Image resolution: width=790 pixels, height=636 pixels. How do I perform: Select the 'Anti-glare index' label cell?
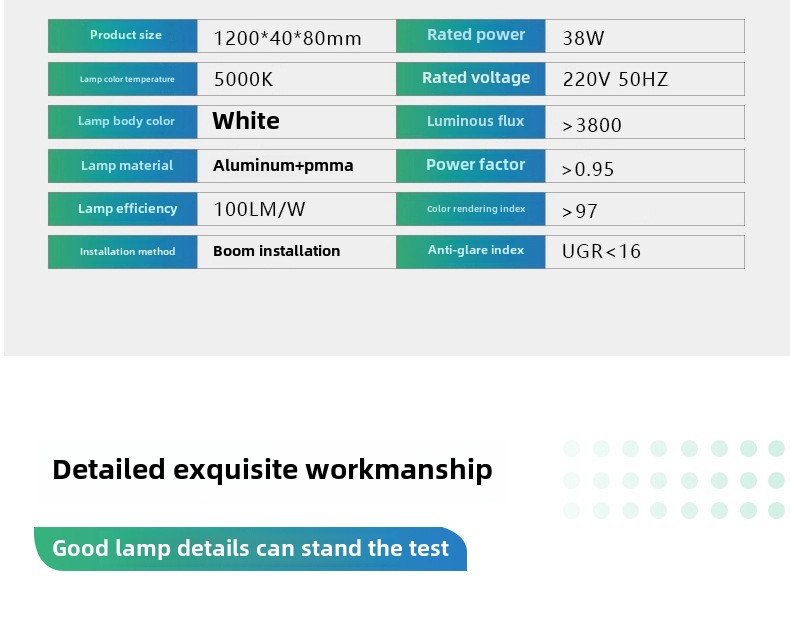(x=471, y=251)
